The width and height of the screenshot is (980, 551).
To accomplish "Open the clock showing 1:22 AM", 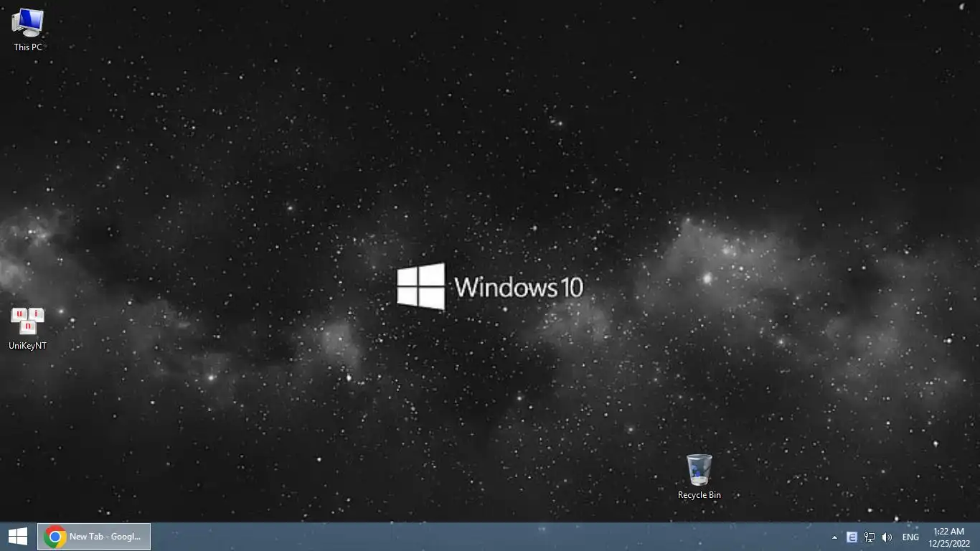I will click(x=948, y=537).
